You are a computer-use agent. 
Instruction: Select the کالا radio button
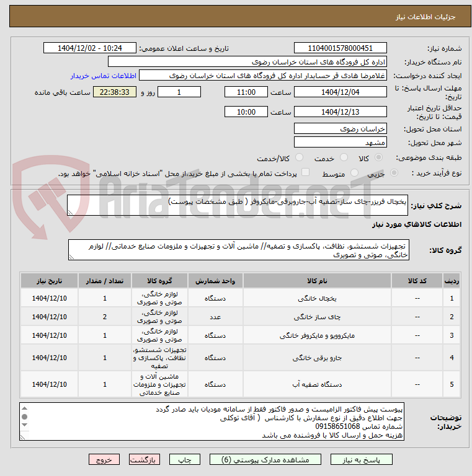tap(378, 157)
